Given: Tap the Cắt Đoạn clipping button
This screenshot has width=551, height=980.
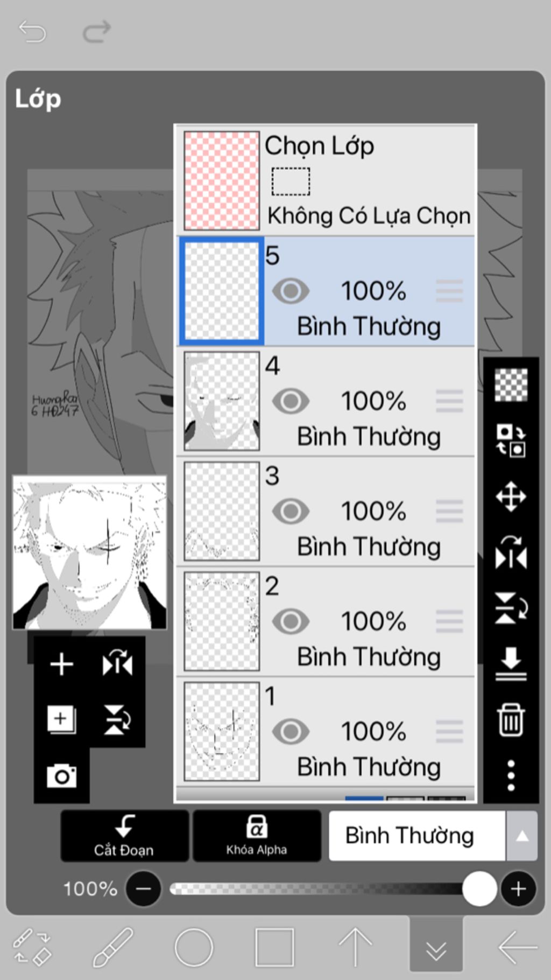Looking at the screenshot, I should click(x=124, y=836).
